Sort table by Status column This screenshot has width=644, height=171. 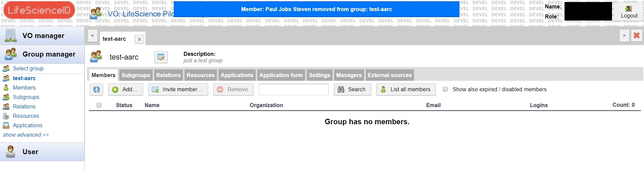click(124, 105)
